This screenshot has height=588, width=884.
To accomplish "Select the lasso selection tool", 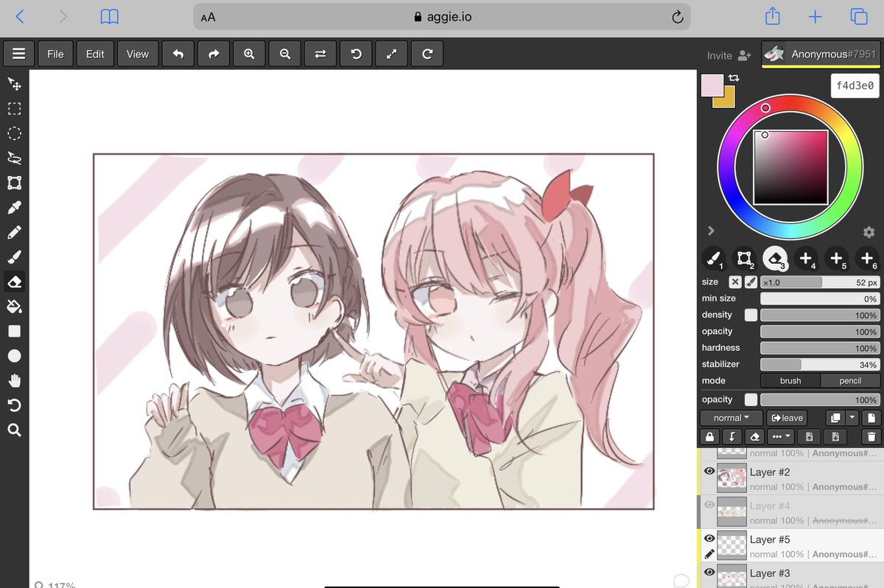I will point(14,158).
